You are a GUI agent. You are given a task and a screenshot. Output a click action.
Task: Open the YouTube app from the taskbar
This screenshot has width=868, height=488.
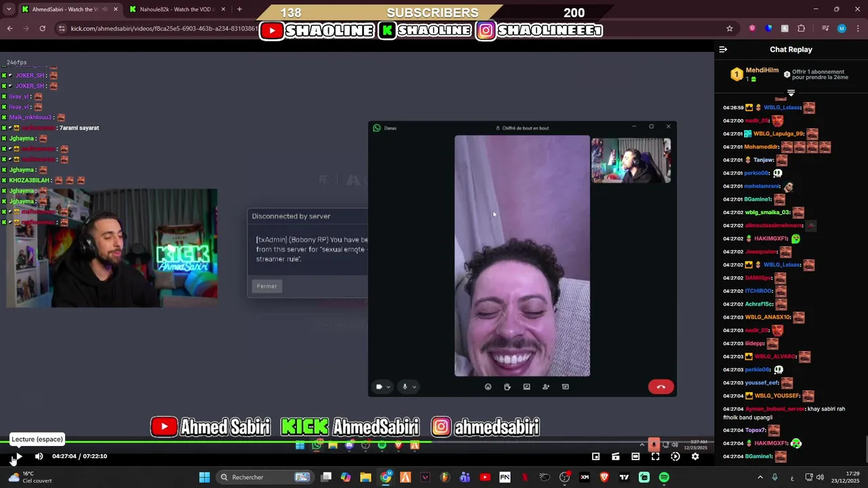tap(485, 477)
